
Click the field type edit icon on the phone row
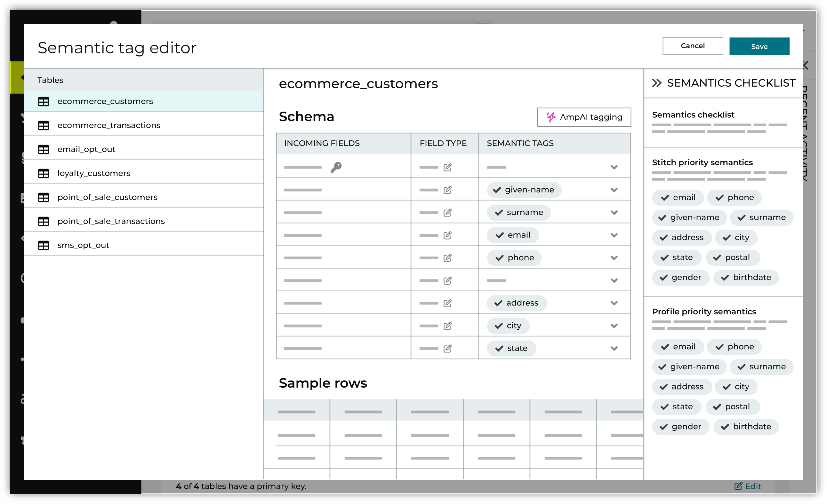point(448,258)
